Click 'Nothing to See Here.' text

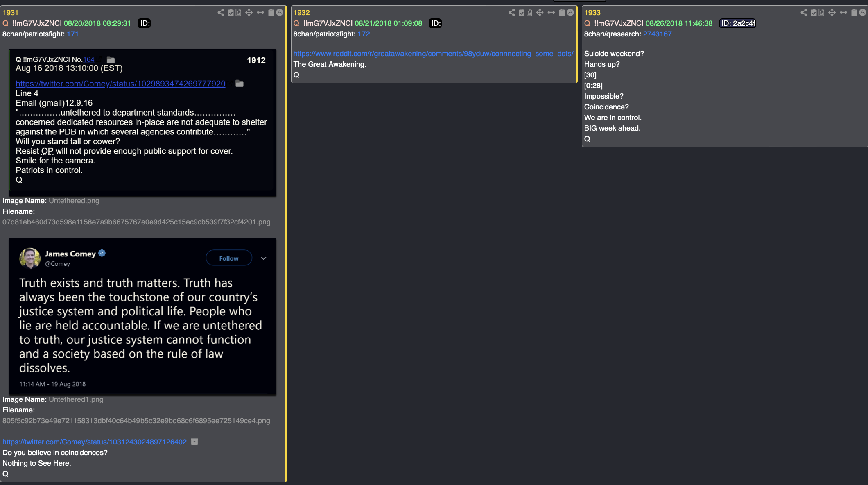point(37,463)
